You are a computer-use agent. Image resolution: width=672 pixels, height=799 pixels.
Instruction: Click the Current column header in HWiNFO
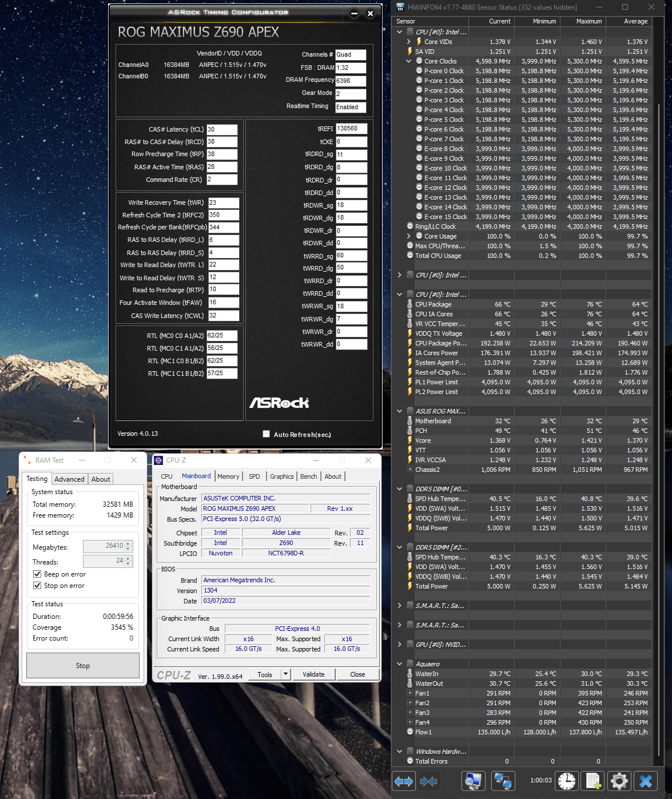click(492, 21)
